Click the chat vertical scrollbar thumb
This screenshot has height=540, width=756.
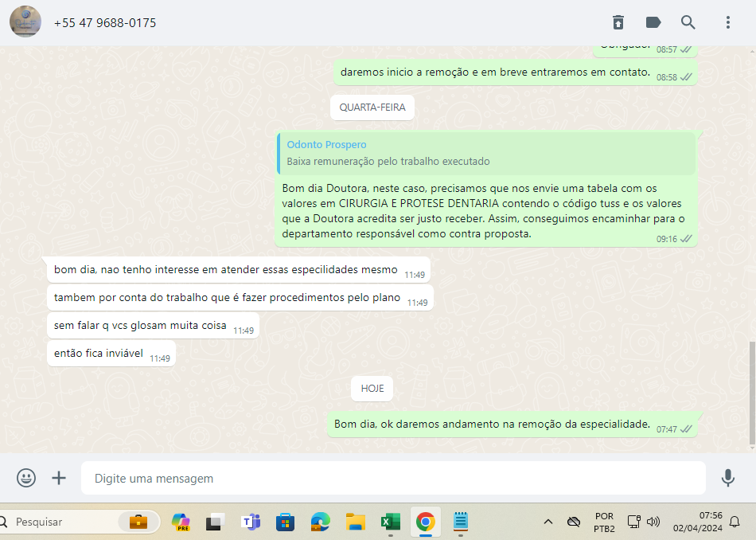(752, 393)
